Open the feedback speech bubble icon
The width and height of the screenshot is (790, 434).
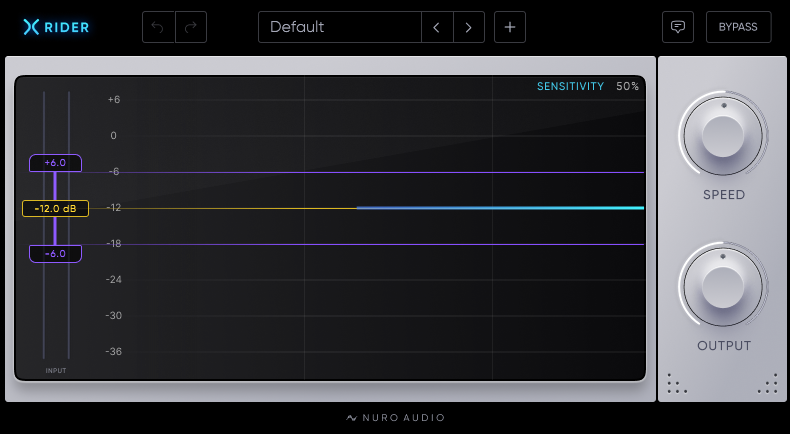click(x=678, y=27)
